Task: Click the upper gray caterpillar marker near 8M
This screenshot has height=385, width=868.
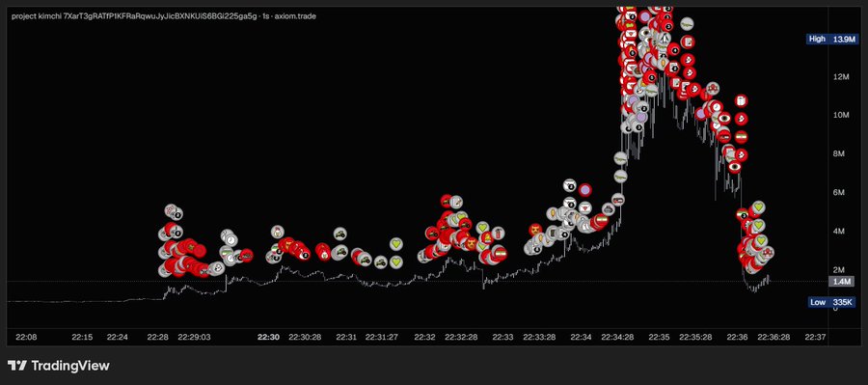Action: [620, 159]
